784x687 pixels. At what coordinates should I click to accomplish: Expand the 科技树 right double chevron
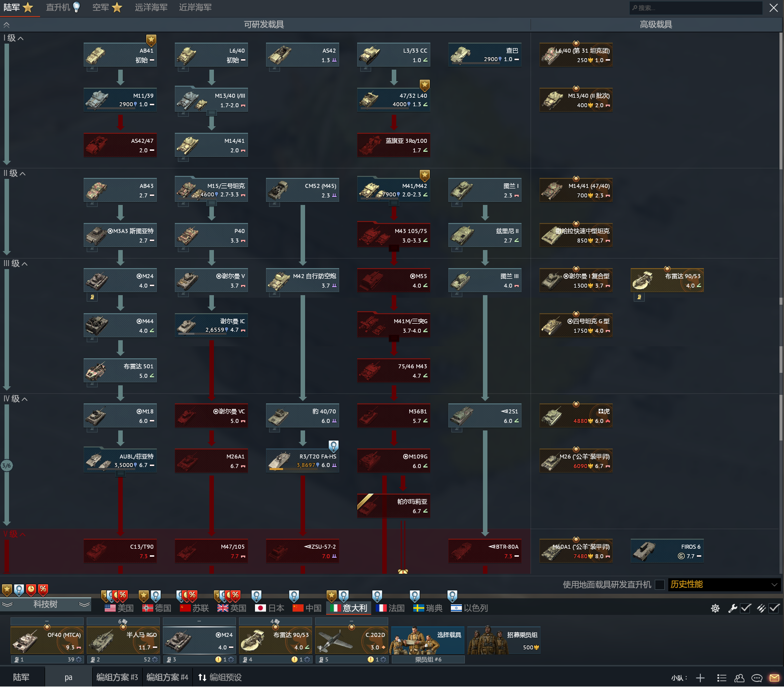pyautogui.click(x=84, y=605)
